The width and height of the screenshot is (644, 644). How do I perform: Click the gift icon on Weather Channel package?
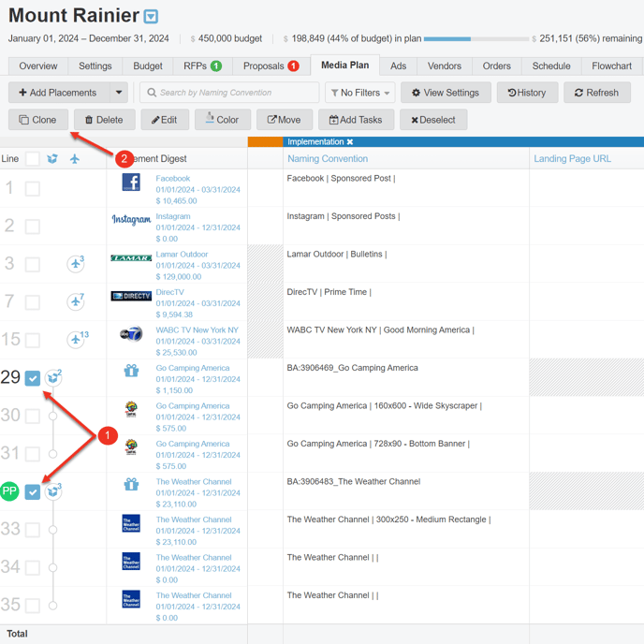click(131, 484)
